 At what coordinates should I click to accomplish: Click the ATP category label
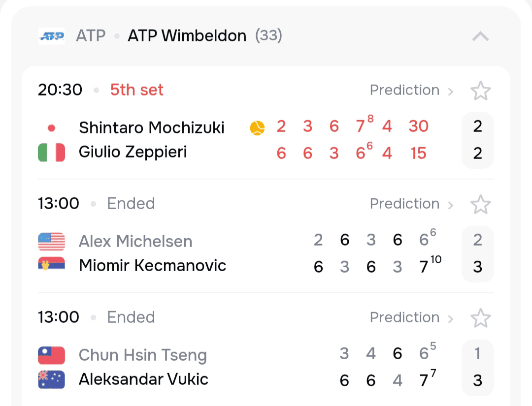pos(91,36)
